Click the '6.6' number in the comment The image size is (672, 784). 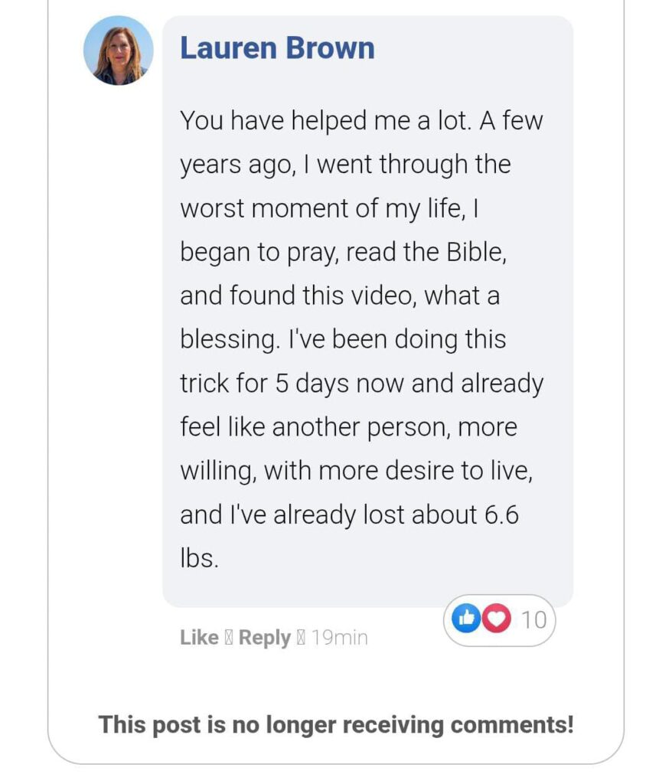click(501, 514)
